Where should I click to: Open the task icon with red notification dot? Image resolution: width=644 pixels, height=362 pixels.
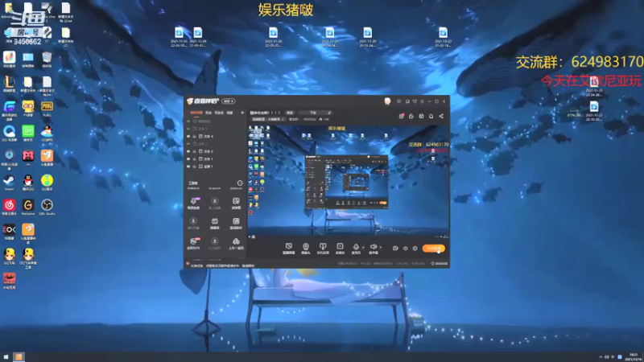tap(401, 116)
